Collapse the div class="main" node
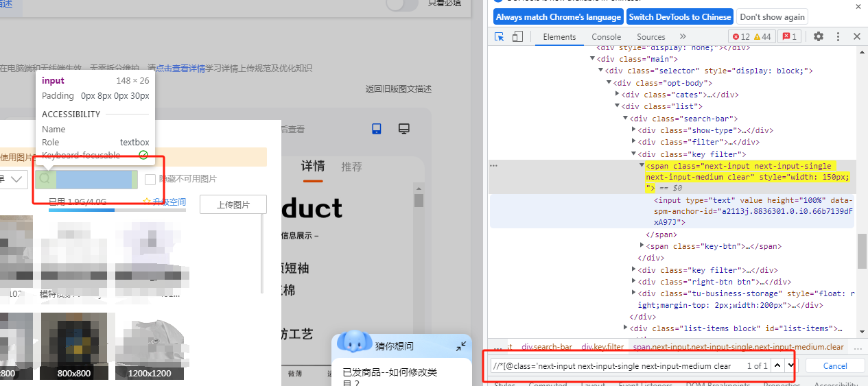The width and height of the screenshot is (868, 386). 592,60
